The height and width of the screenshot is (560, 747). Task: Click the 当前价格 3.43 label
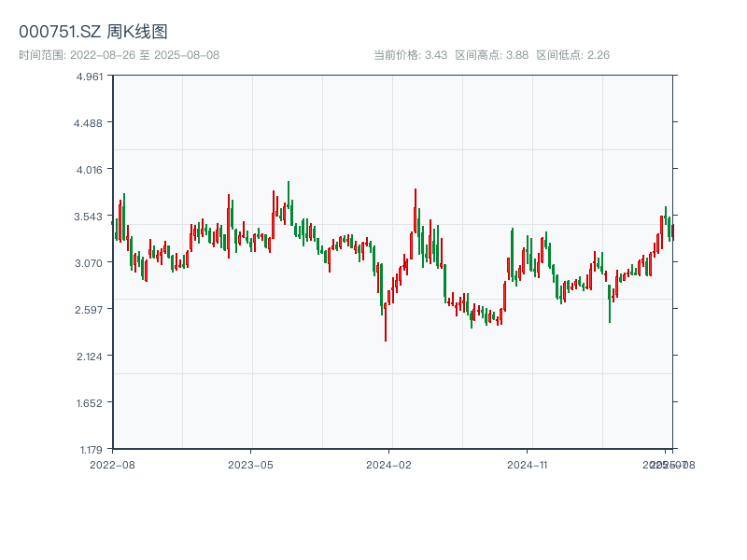[410, 55]
